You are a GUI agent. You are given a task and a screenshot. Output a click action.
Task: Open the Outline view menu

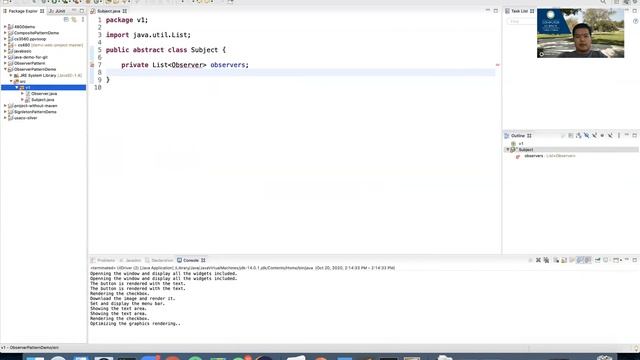tap(619, 136)
